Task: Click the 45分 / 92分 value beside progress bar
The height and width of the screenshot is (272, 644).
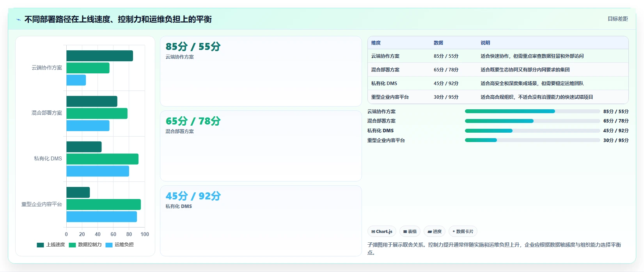Action: click(616, 131)
